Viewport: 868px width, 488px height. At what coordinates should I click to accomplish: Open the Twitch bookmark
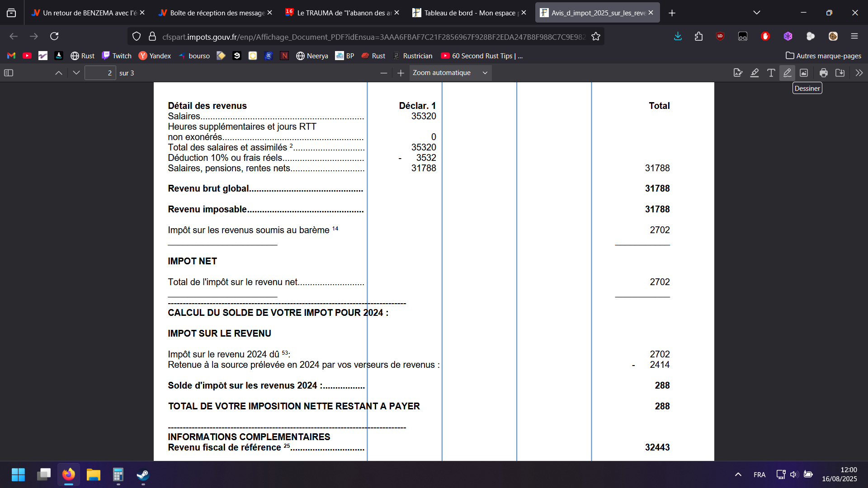click(117, 56)
